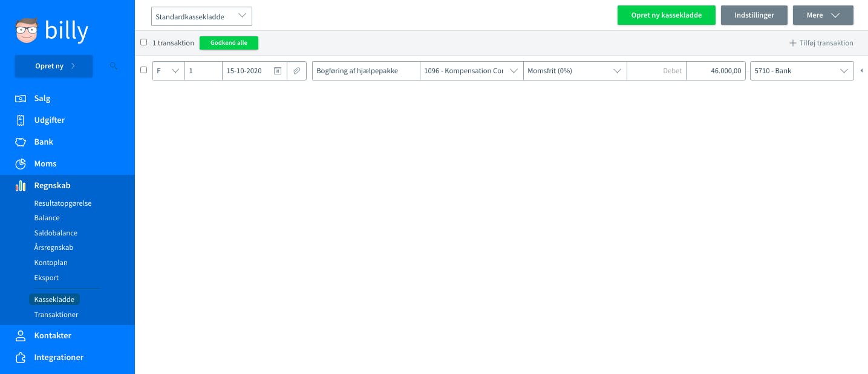The height and width of the screenshot is (374, 868).
Task: Click the Salg cash icon
Action: 21,98
